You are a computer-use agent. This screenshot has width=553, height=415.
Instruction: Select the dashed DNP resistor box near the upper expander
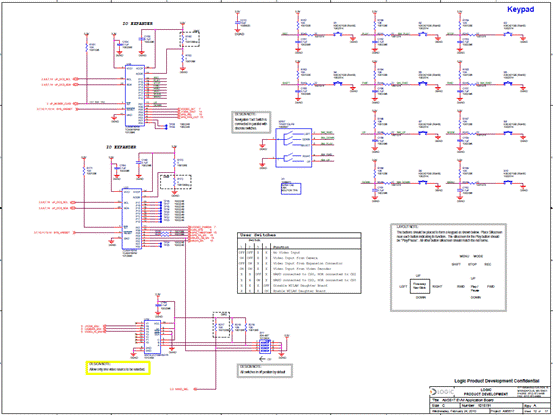190,39
